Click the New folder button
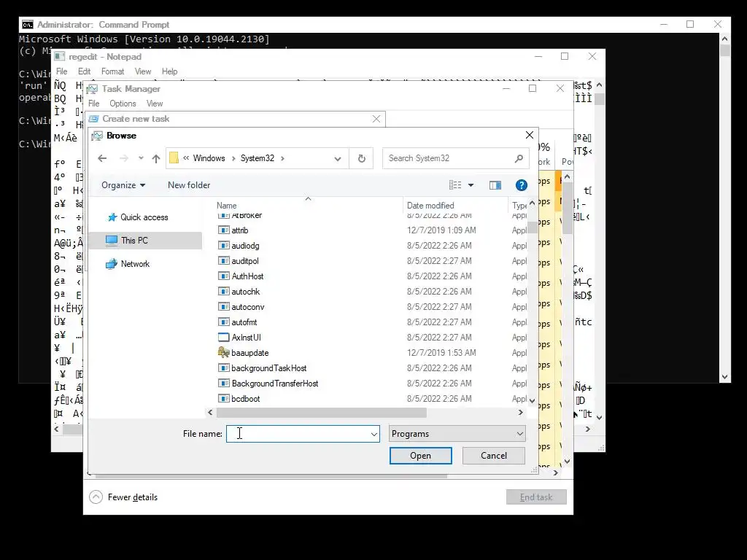 pyautogui.click(x=189, y=185)
